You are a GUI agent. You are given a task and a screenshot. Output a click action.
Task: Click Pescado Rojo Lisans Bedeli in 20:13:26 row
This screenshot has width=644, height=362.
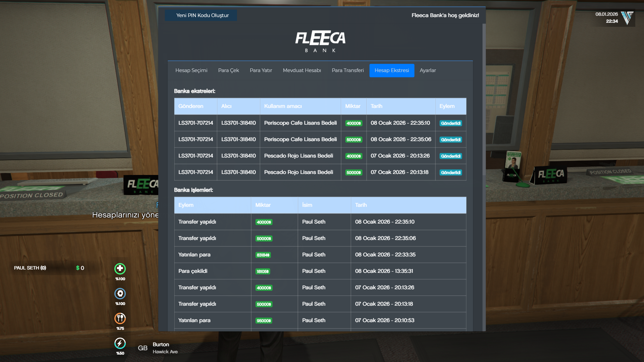click(299, 156)
